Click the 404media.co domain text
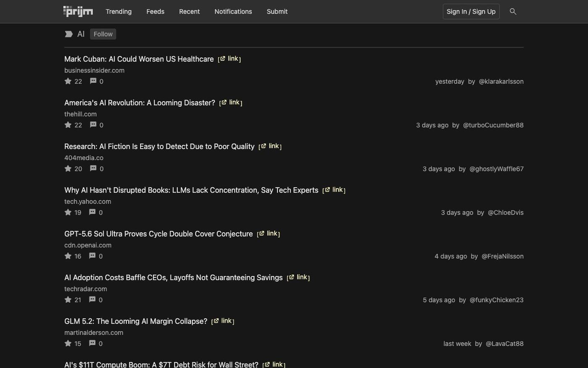This screenshot has width=588, height=368. [x=84, y=158]
